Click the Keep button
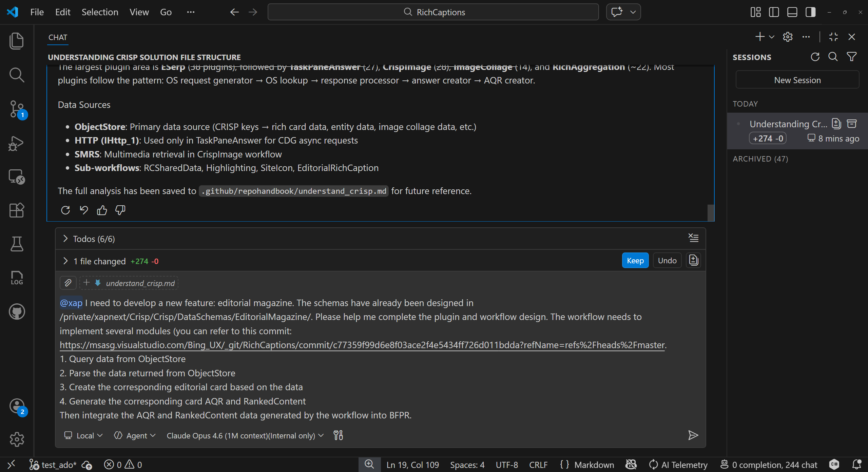Viewport: 868px width, 472px height. tap(635, 261)
